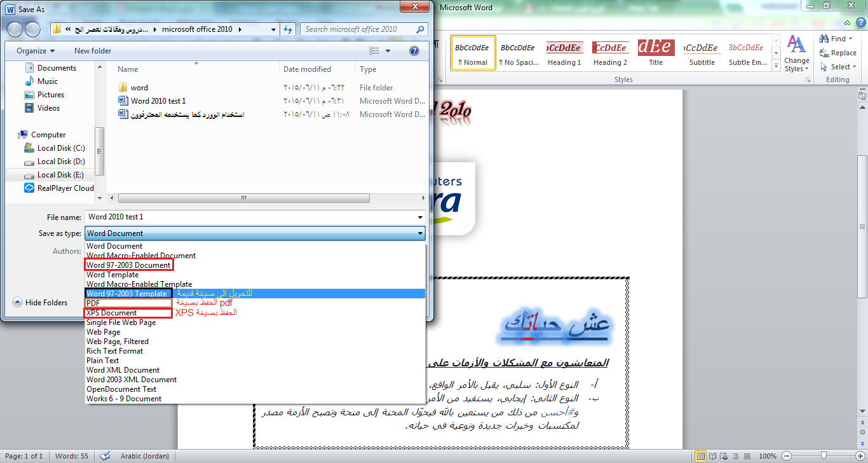This screenshot has width=868, height=463.
Task: Click the refresh button next to address bar
Action: pyautogui.click(x=289, y=29)
